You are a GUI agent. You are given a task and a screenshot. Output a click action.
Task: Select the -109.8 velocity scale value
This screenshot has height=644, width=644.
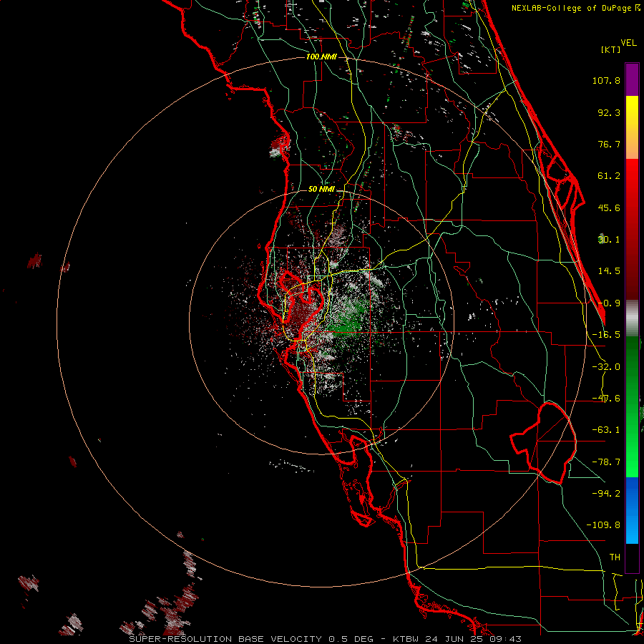pyautogui.click(x=603, y=525)
